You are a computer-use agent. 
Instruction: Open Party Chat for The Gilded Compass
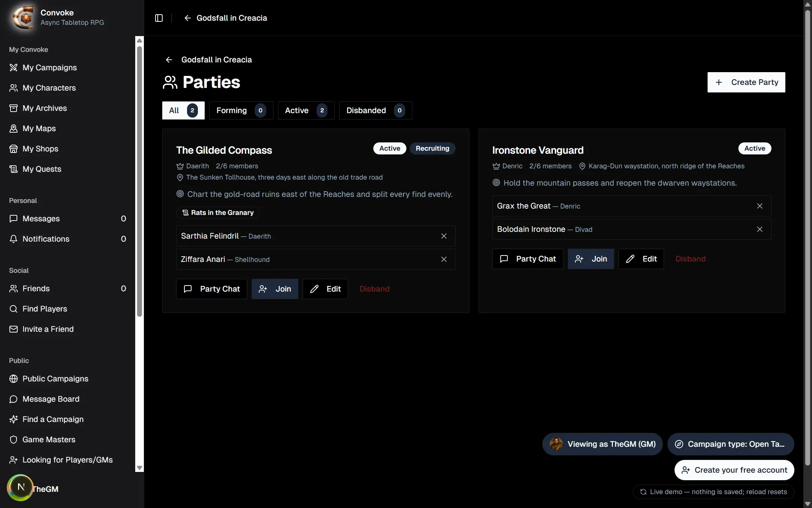[211, 289]
